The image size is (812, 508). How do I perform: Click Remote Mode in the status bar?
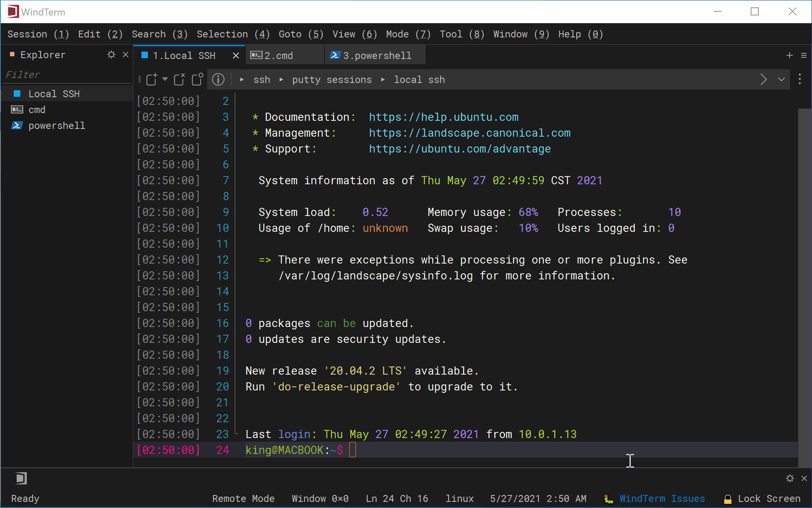pyautogui.click(x=243, y=499)
